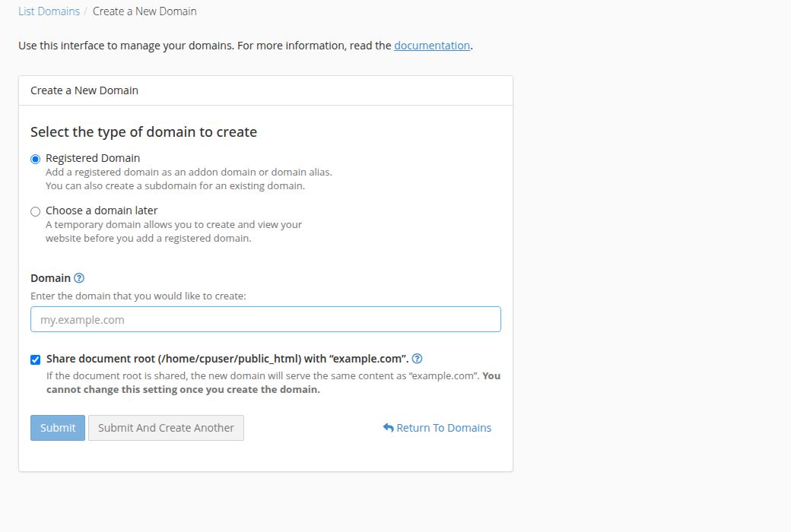
Task: Click the Submit button
Action: tap(58, 428)
